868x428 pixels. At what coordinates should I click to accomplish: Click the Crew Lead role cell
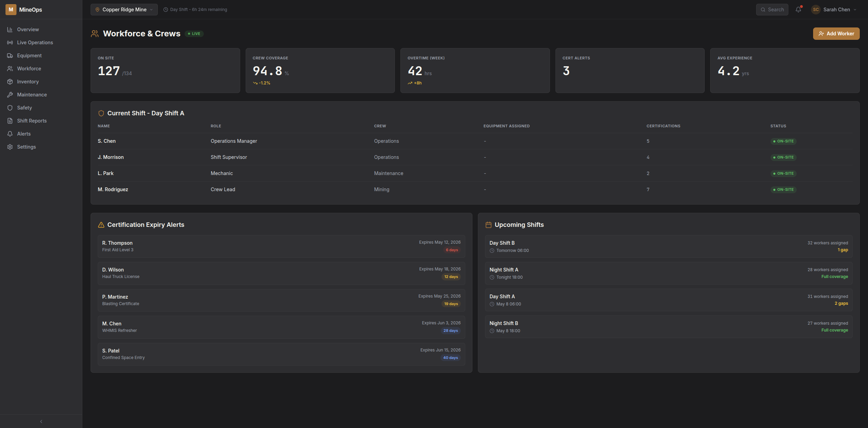click(x=223, y=189)
